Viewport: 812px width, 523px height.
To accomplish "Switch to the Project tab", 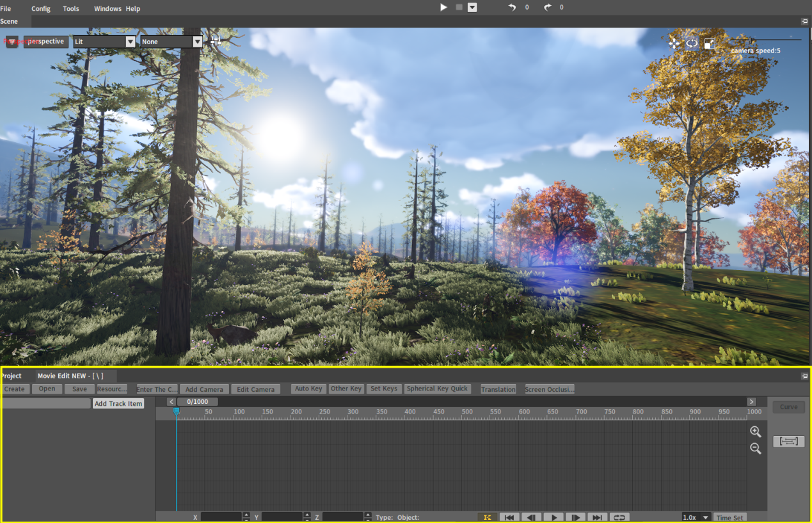I will 12,376.
